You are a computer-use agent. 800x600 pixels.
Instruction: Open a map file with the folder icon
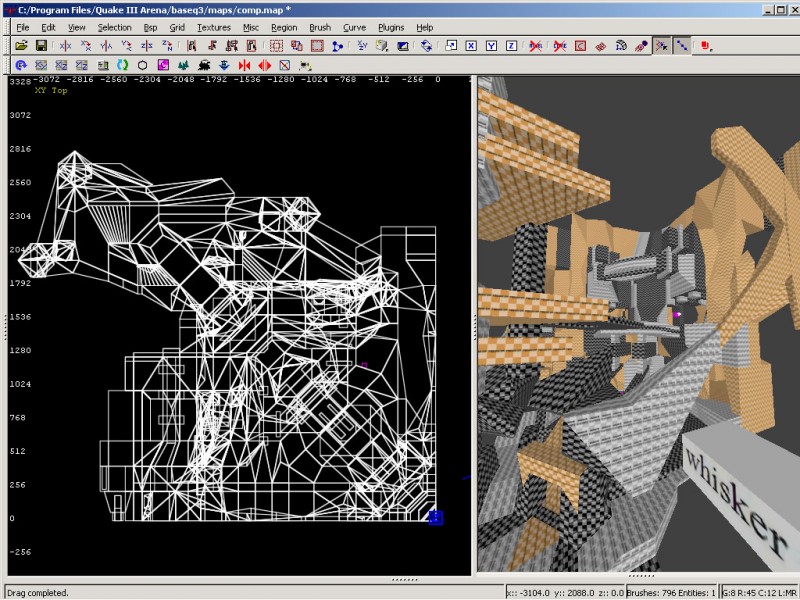[x=21, y=46]
